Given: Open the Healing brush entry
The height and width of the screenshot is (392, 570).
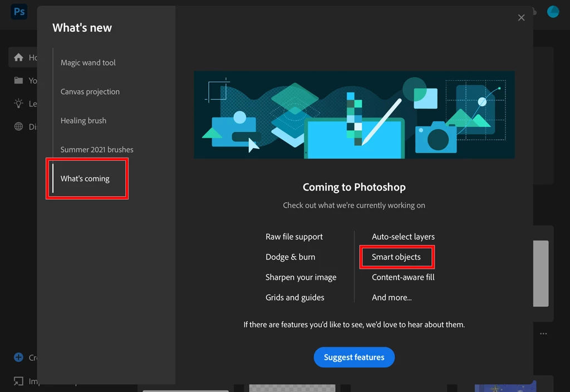Looking at the screenshot, I should click(83, 121).
